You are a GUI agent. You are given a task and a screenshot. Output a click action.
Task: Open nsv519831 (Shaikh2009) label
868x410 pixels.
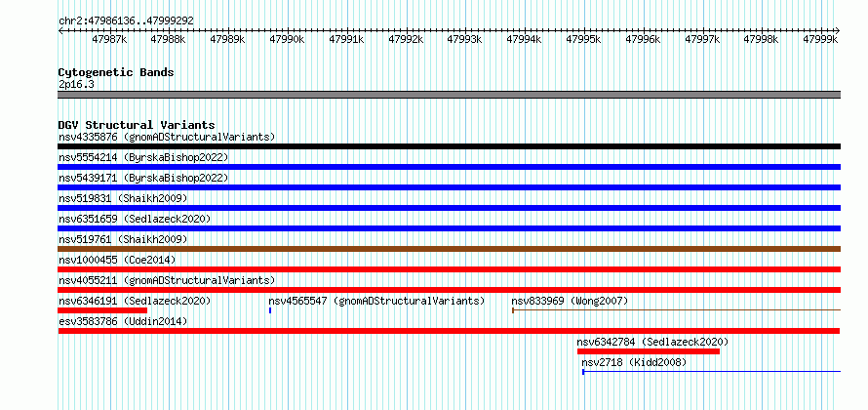pyautogui.click(x=123, y=198)
